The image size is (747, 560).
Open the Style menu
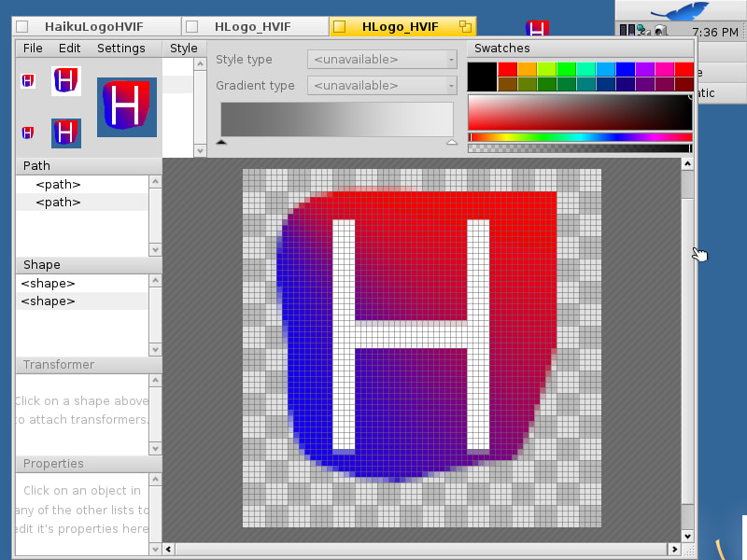(x=184, y=49)
